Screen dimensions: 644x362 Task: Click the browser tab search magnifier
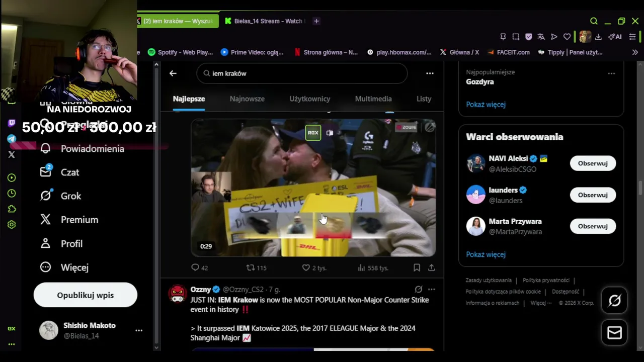pyautogui.click(x=594, y=21)
